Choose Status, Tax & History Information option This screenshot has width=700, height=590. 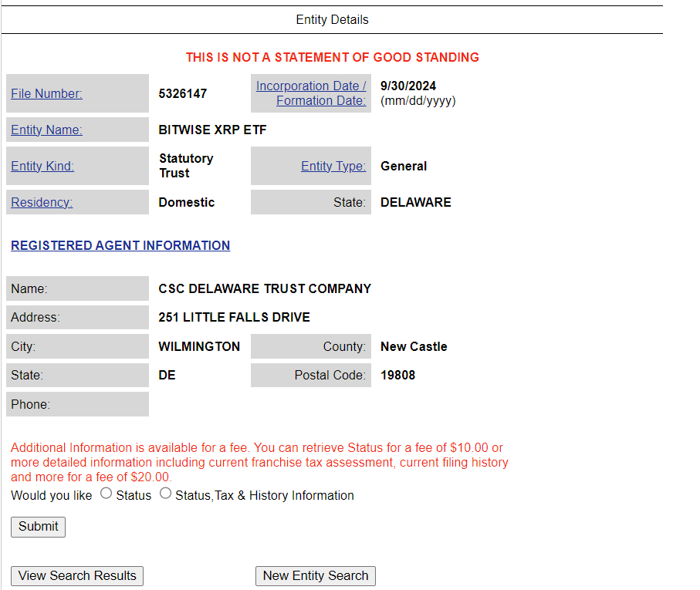pyautogui.click(x=165, y=494)
